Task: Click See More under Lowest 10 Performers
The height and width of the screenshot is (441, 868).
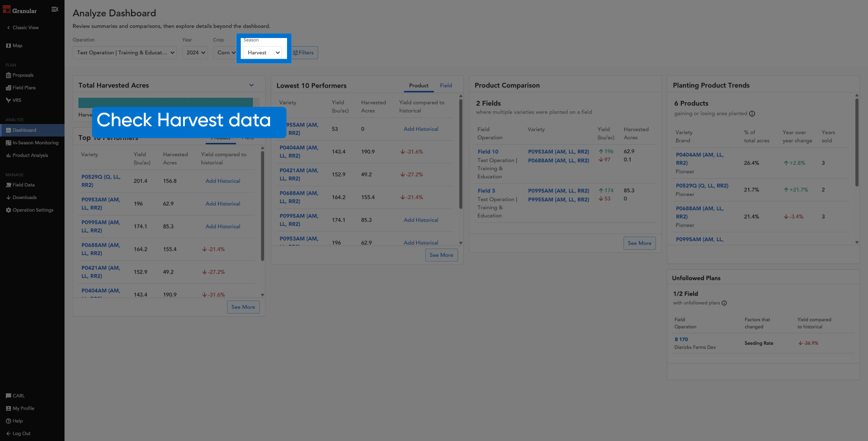Action: coord(441,255)
